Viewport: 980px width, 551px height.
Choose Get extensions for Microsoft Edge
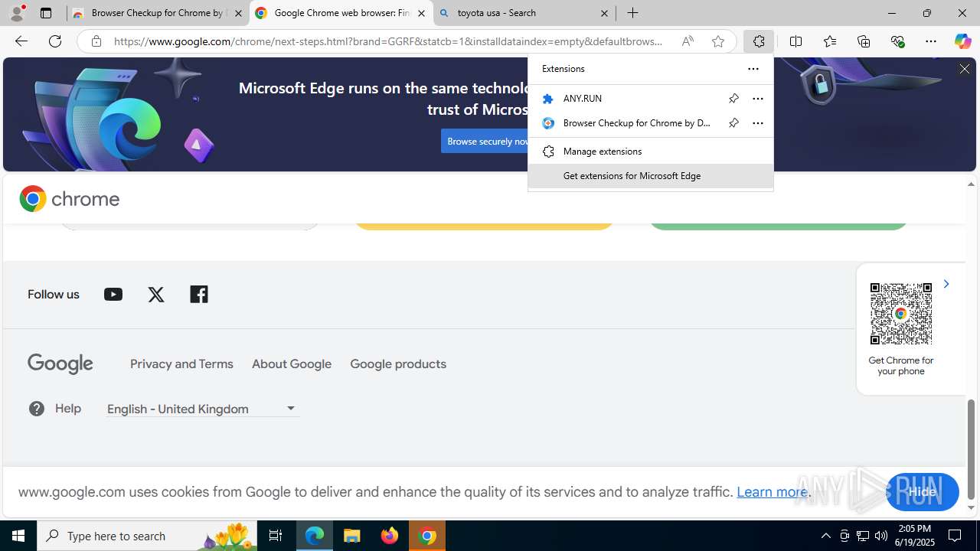point(651,175)
